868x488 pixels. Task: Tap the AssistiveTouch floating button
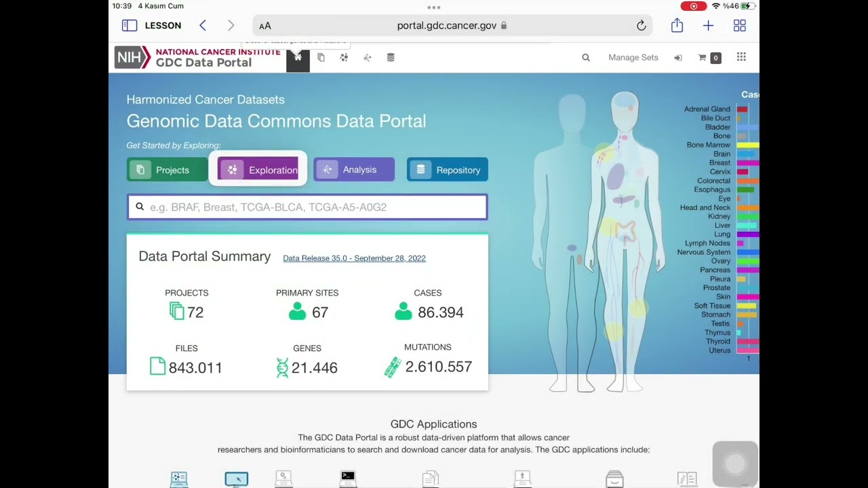point(735,464)
